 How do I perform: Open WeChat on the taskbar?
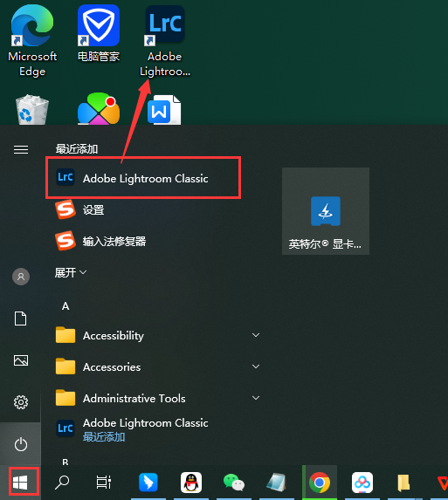(233, 483)
